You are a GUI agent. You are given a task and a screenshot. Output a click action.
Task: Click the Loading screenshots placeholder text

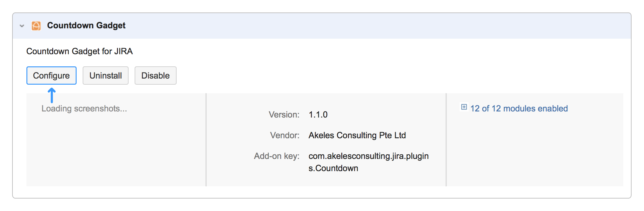click(x=84, y=109)
